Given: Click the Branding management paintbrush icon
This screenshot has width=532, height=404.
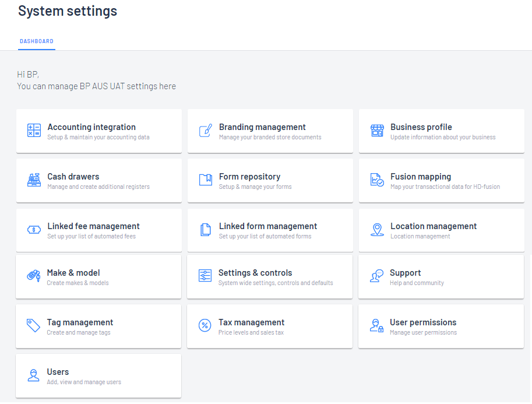Looking at the screenshot, I should [206, 131].
